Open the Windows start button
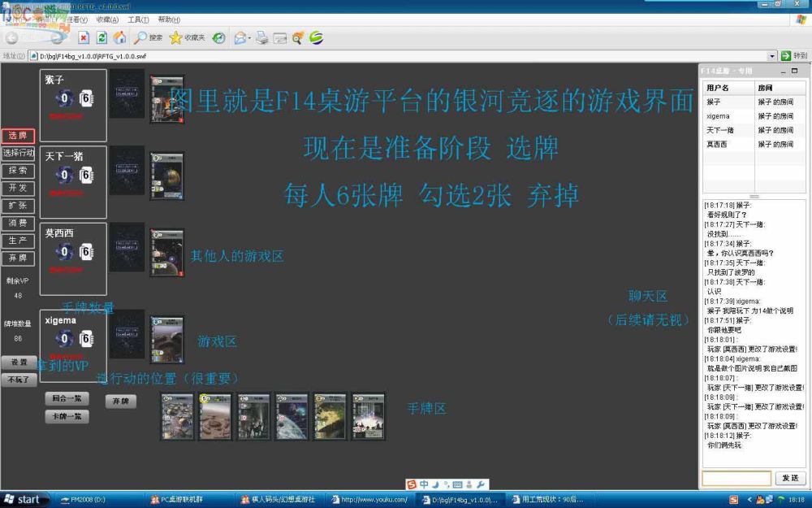812x508 pixels. coord(25,500)
